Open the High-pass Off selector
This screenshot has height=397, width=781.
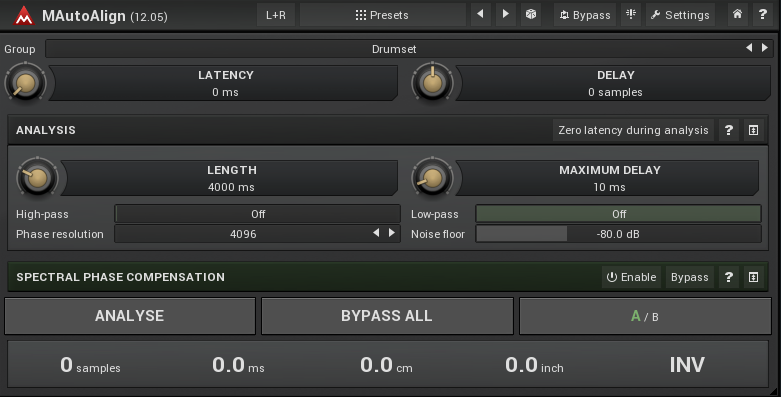(258, 214)
